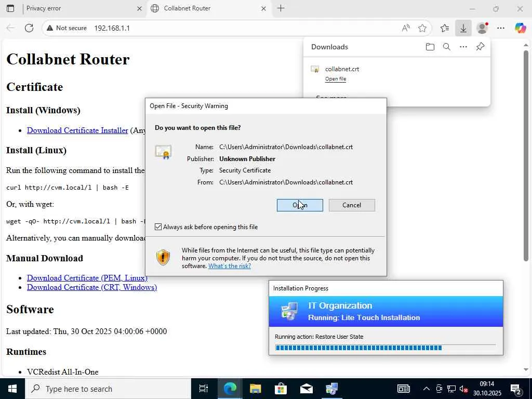Close the Collabnet Router tab
The image size is (532, 399).
pos(263,8)
